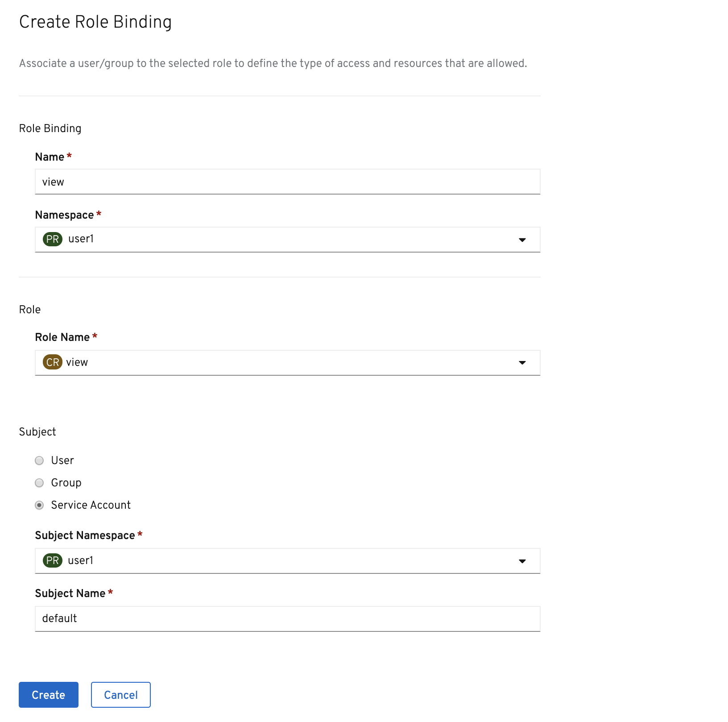Expand the Role Name dropdown
The width and height of the screenshot is (728, 722).
288,363
